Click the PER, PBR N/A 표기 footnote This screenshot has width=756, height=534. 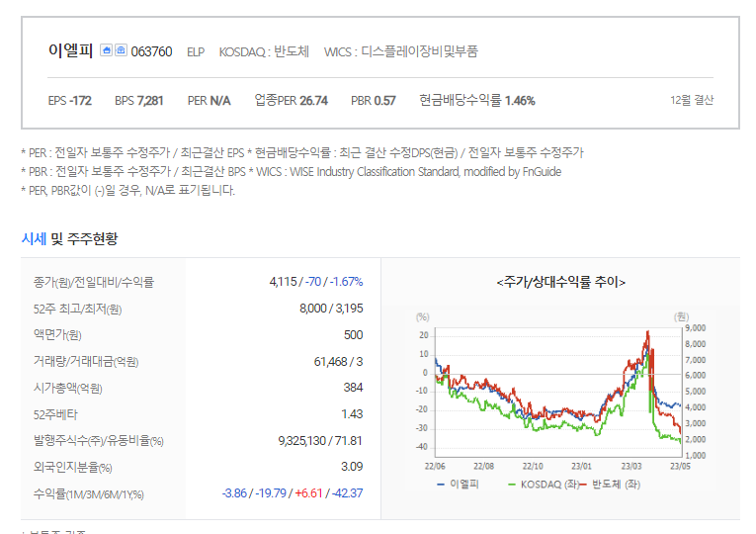(x=128, y=191)
